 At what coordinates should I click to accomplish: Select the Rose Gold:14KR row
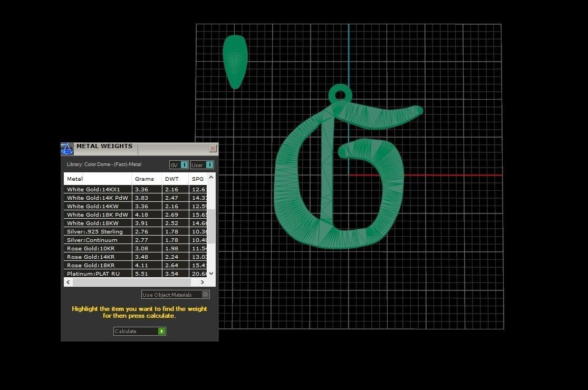(136, 257)
